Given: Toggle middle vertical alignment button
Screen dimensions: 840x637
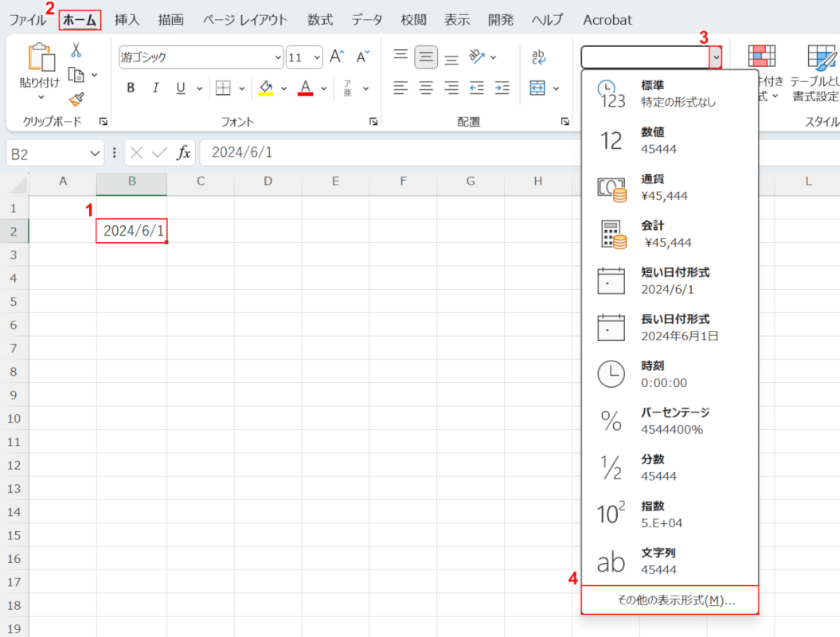Looking at the screenshot, I should click(426, 57).
